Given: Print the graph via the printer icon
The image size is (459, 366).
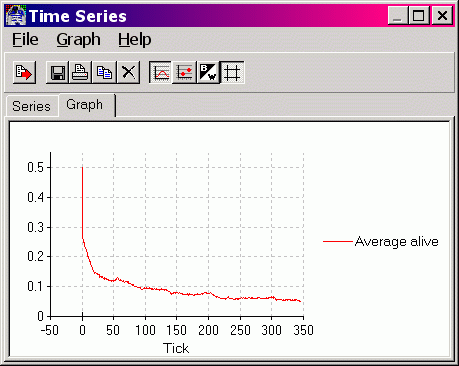Looking at the screenshot, I should (81, 72).
